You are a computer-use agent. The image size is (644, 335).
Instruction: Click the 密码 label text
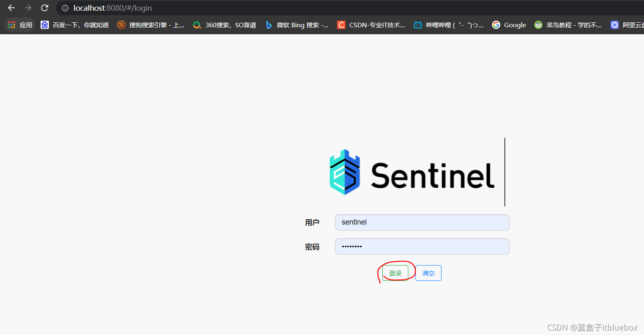click(x=312, y=247)
